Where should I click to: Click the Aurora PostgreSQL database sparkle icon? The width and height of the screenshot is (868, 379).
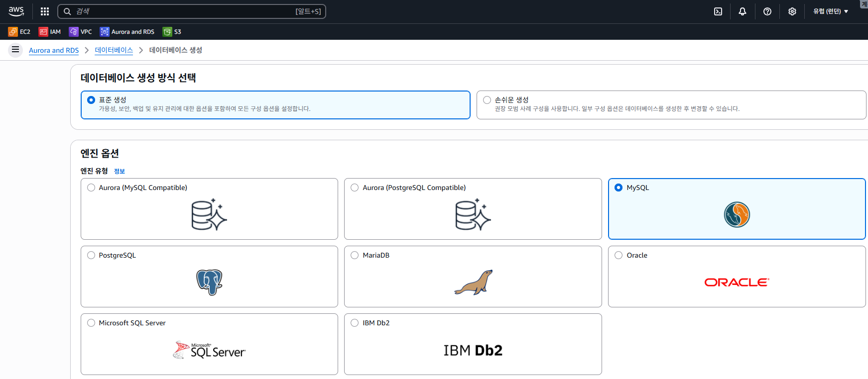tap(473, 214)
